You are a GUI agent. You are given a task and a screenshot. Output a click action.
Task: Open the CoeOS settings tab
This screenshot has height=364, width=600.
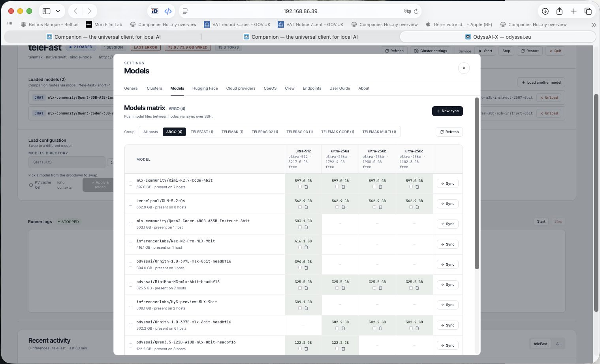click(270, 88)
